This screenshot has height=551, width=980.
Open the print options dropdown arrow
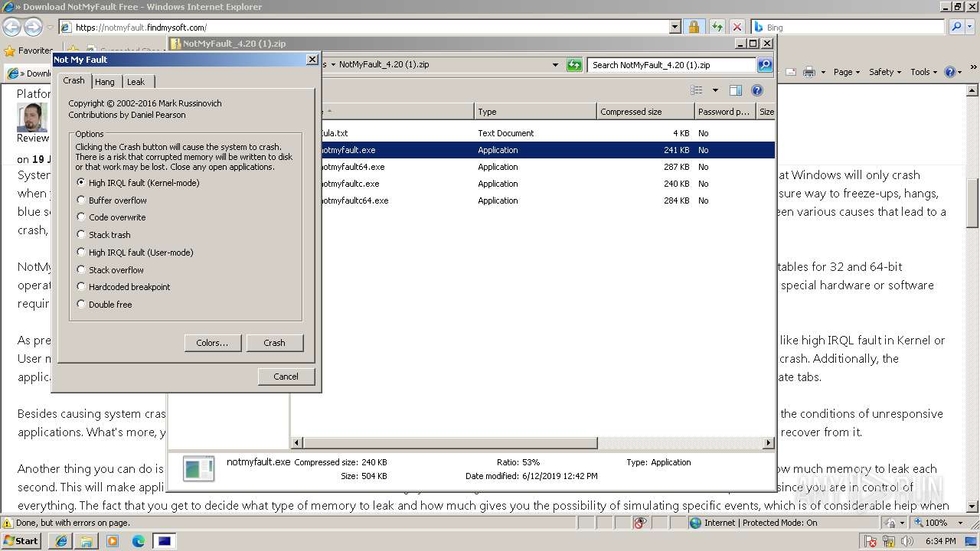click(823, 72)
